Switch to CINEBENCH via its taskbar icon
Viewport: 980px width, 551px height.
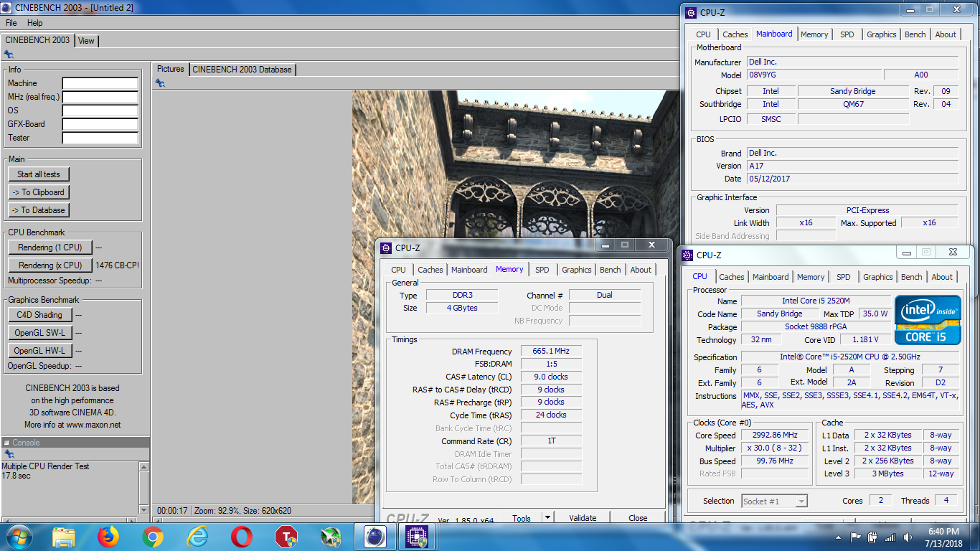click(375, 537)
